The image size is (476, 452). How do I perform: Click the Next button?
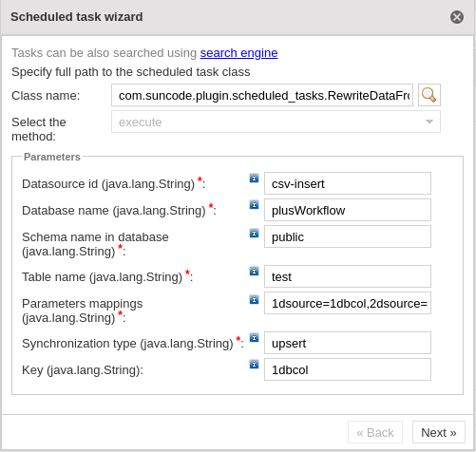click(439, 432)
